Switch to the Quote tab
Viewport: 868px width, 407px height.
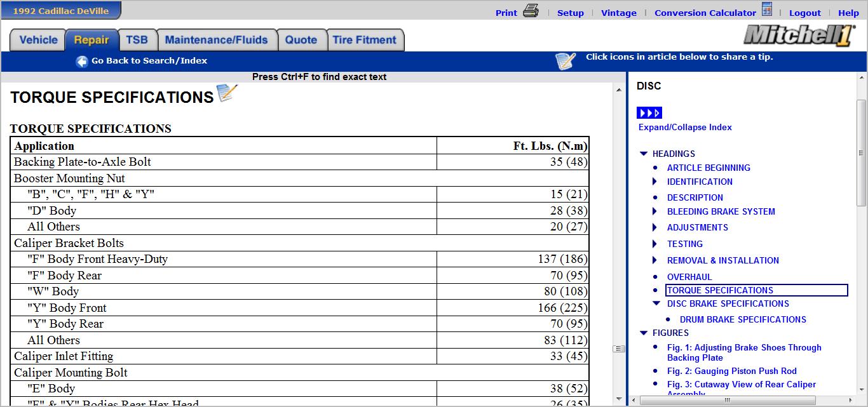point(301,40)
